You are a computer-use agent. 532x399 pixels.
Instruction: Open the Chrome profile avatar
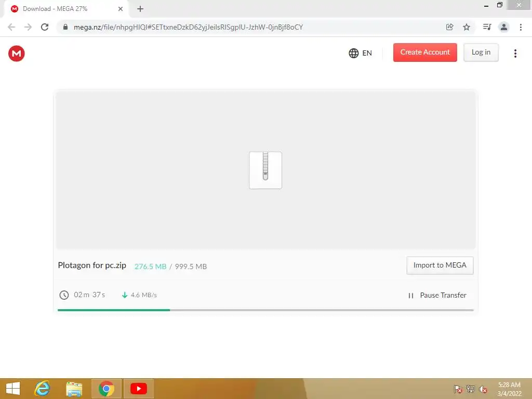point(504,27)
